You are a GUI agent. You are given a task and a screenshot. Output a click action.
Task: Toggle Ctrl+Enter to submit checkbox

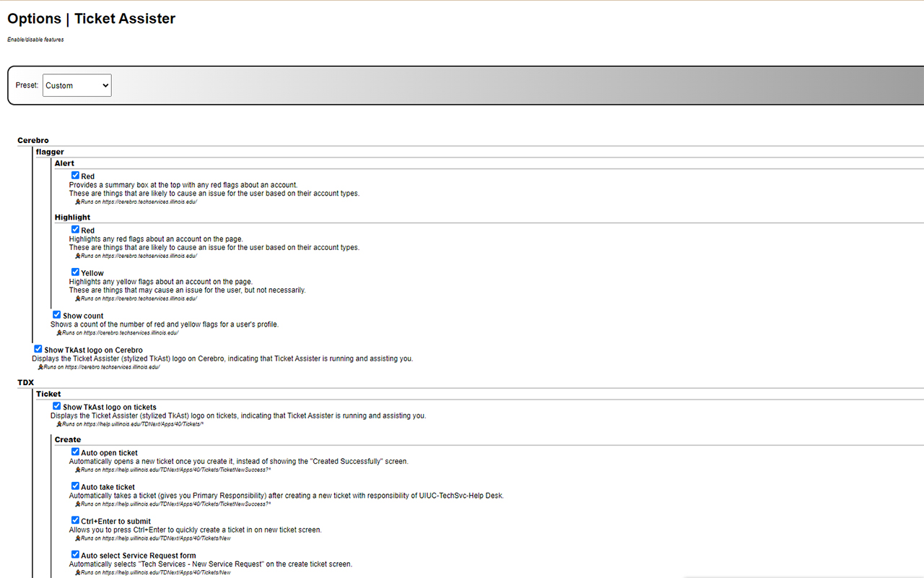(75, 520)
